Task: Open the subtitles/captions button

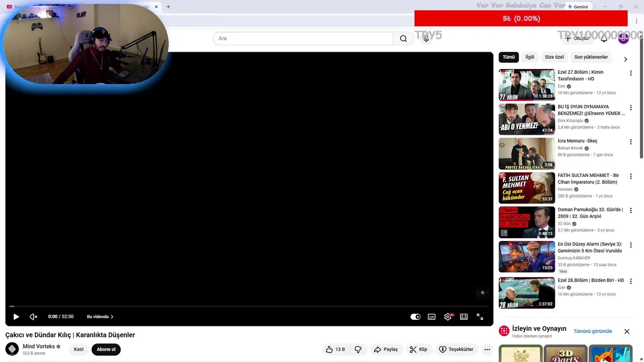Action: pos(432,317)
